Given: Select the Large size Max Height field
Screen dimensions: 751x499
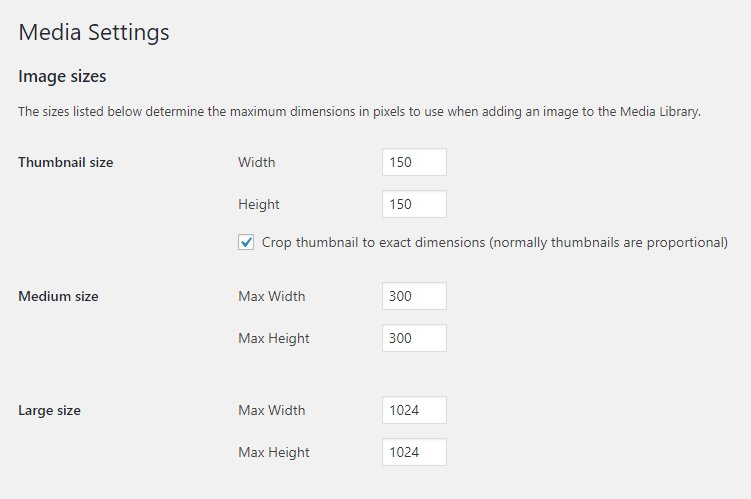Looking at the screenshot, I should coord(414,452).
